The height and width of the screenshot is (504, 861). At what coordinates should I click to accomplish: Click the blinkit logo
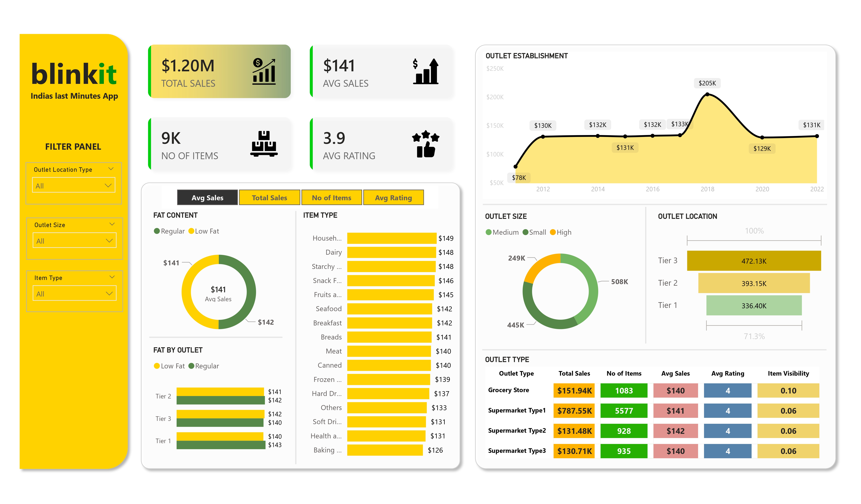[x=74, y=74]
